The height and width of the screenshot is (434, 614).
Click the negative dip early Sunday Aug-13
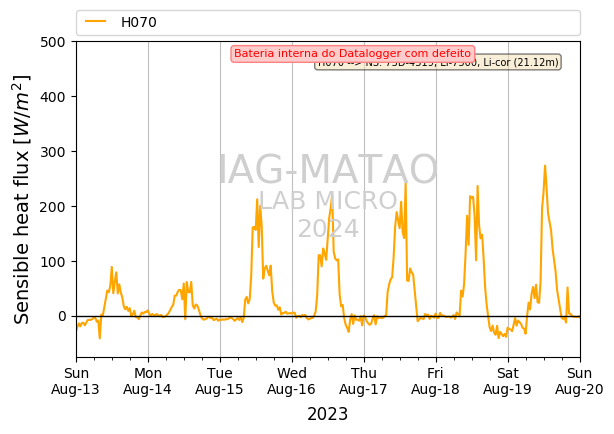pos(100,338)
